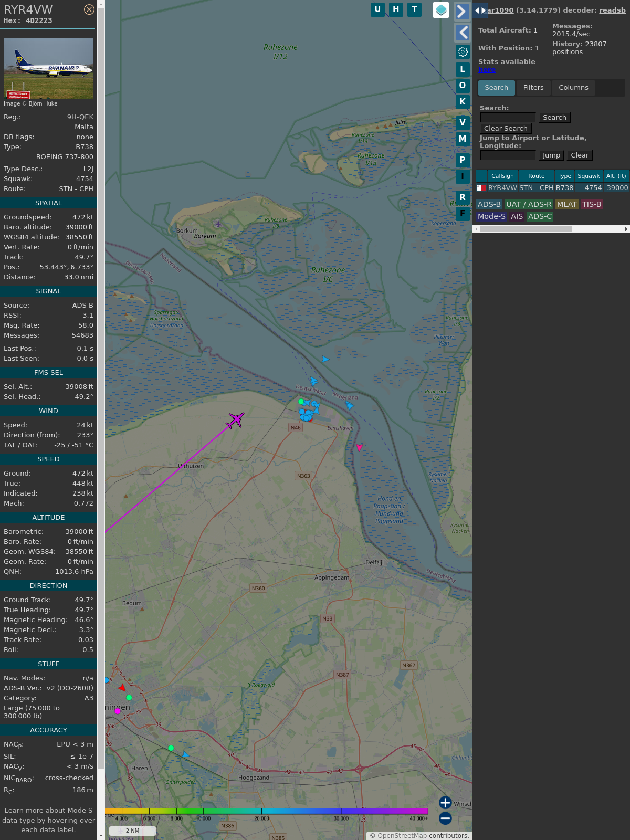Click the Clear Search button
This screenshot has width=630, height=840.
(506, 129)
